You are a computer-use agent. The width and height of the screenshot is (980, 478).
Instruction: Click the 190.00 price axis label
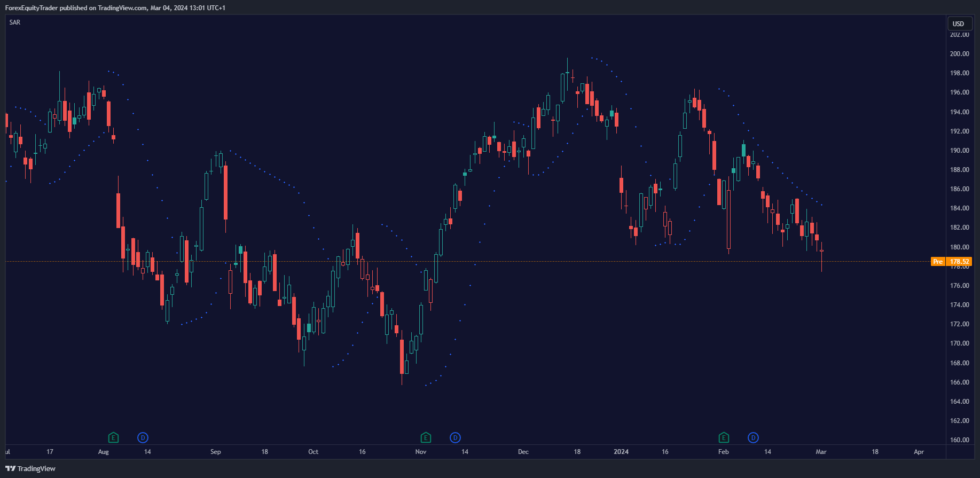tap(960, 151)
